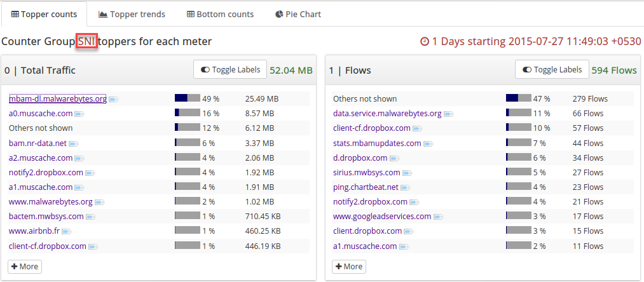Click the 279 Flows value
This screenshot has height=282, width=644.
tap(590, 99)
